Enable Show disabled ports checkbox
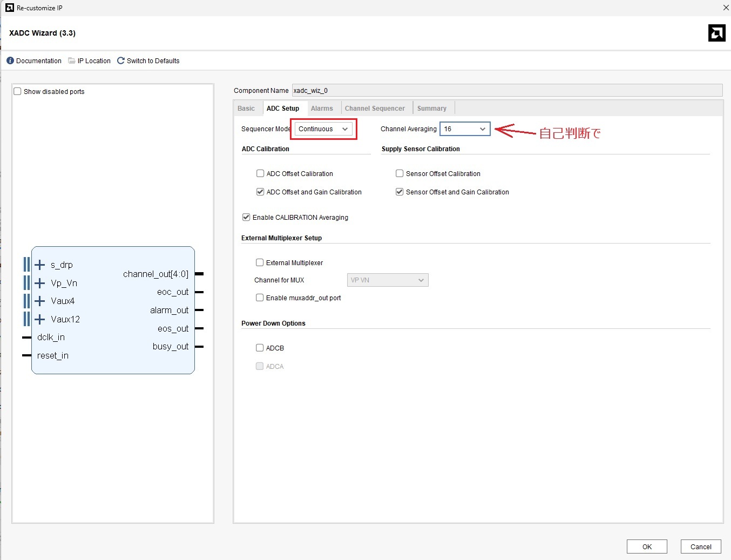The width and height of the screenshot is (731, 560). 18,91
